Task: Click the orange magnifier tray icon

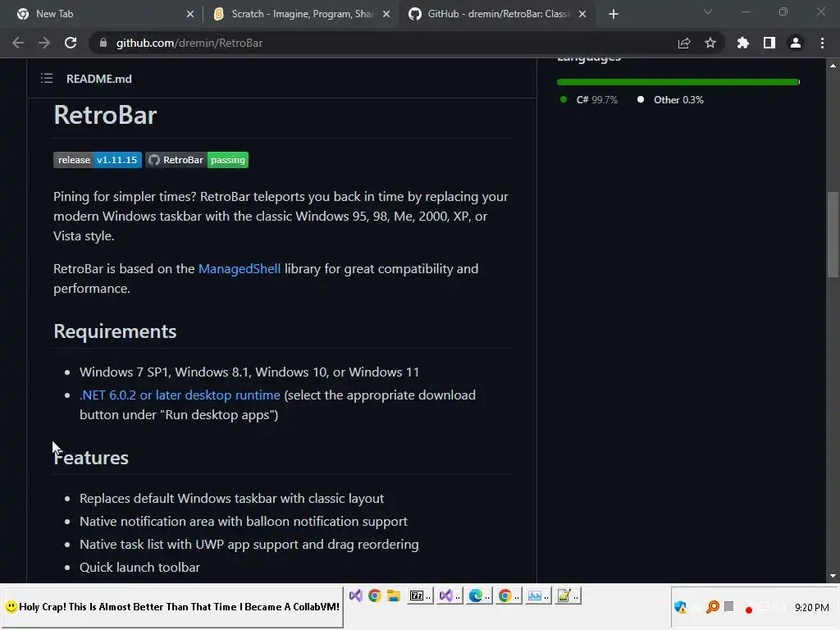Action: click(x=713, y=607)
